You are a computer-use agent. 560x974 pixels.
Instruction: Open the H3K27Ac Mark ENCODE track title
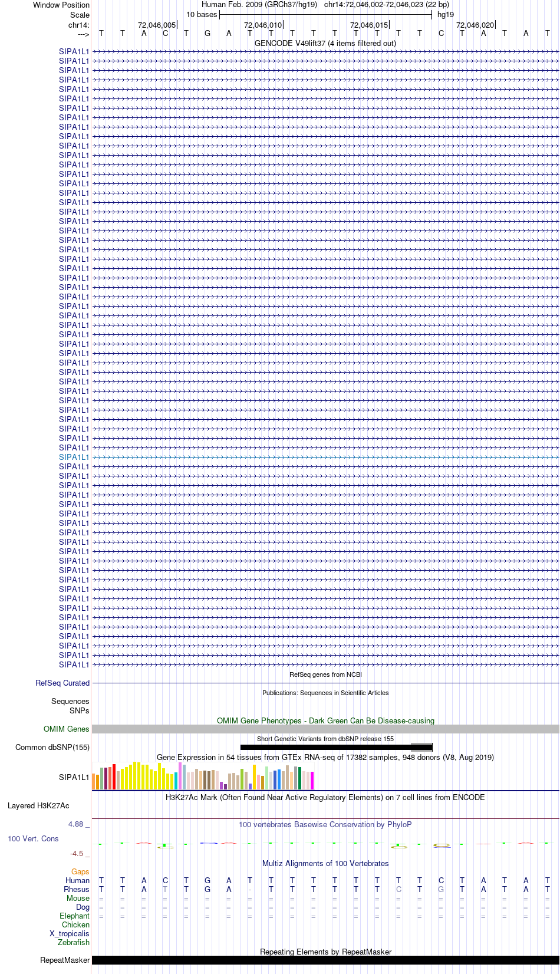tap(325, 797)
